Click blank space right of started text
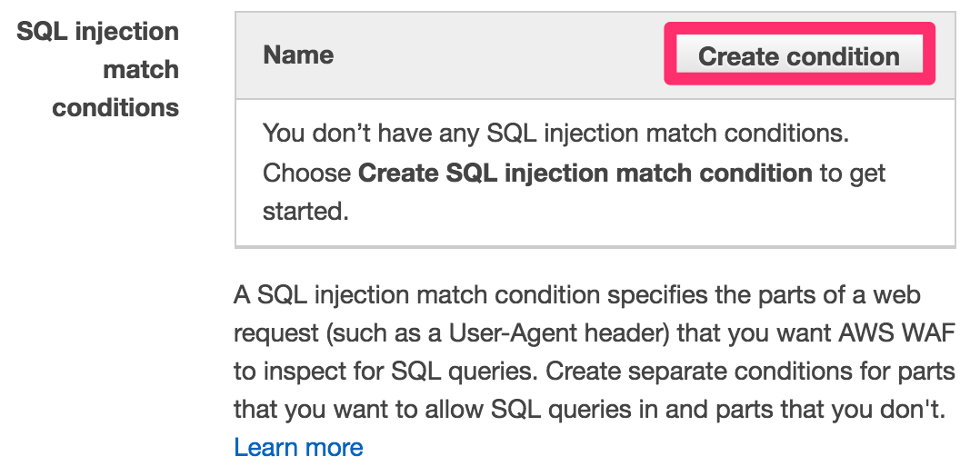 [x=650, y=211]
